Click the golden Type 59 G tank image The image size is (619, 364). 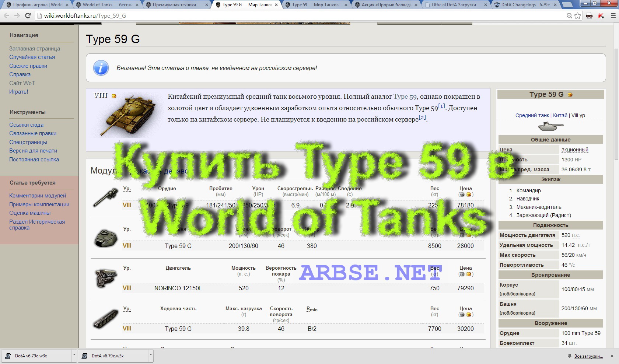(x=129, y=115)
